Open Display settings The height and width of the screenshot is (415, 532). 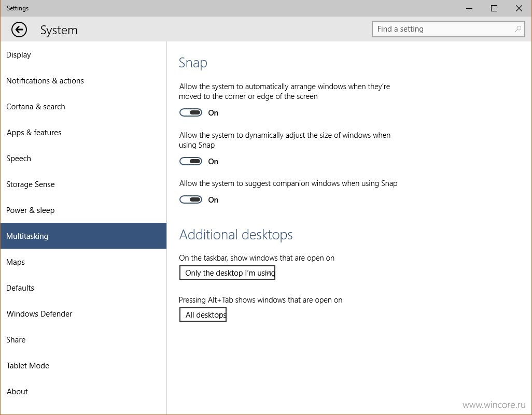click(x=83, y=54)
